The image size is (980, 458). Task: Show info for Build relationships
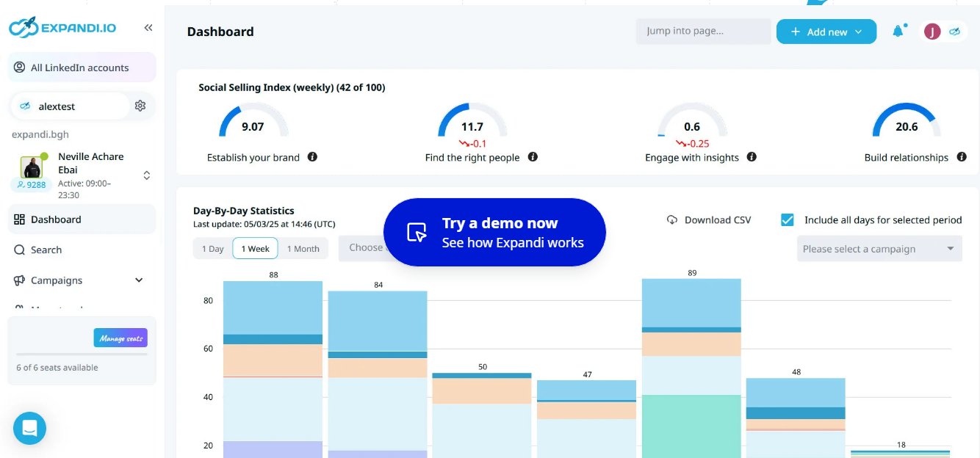pos(962,157)
